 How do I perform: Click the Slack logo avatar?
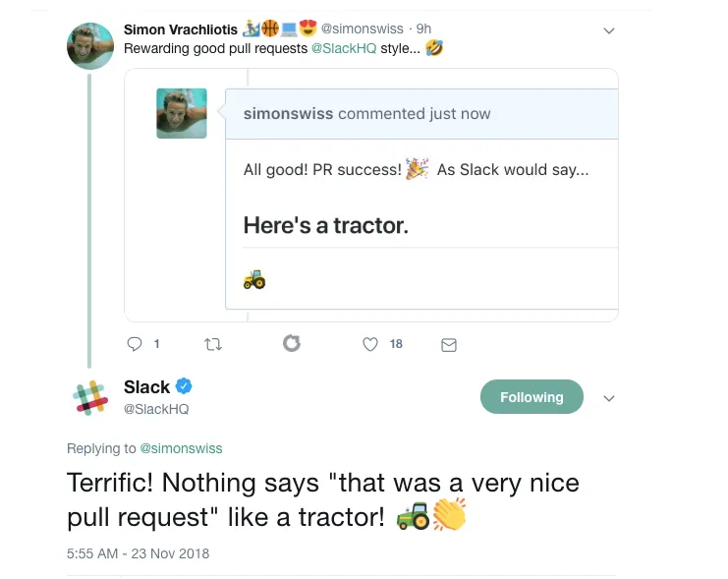(x=90, y=397)
